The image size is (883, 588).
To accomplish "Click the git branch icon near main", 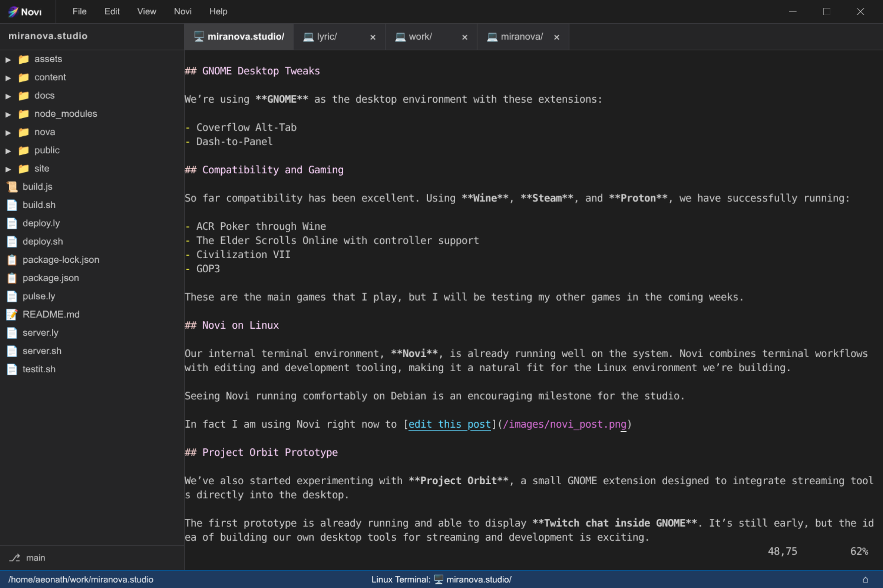I will (15, 557).
